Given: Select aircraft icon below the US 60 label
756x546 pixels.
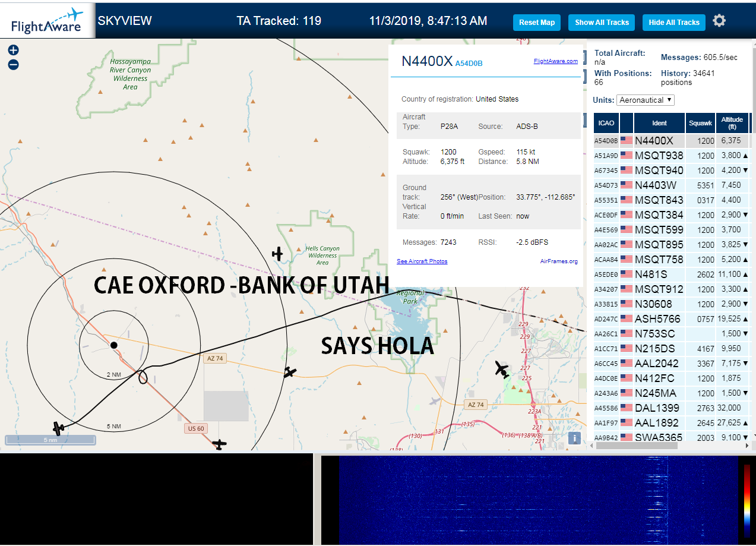Looking at the screenshot, I should (x=220, y=444).
